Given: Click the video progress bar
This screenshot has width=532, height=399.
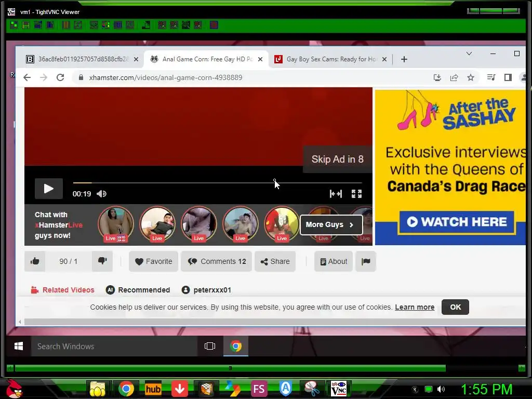Looking at the screenshot, I should (217, 183).
